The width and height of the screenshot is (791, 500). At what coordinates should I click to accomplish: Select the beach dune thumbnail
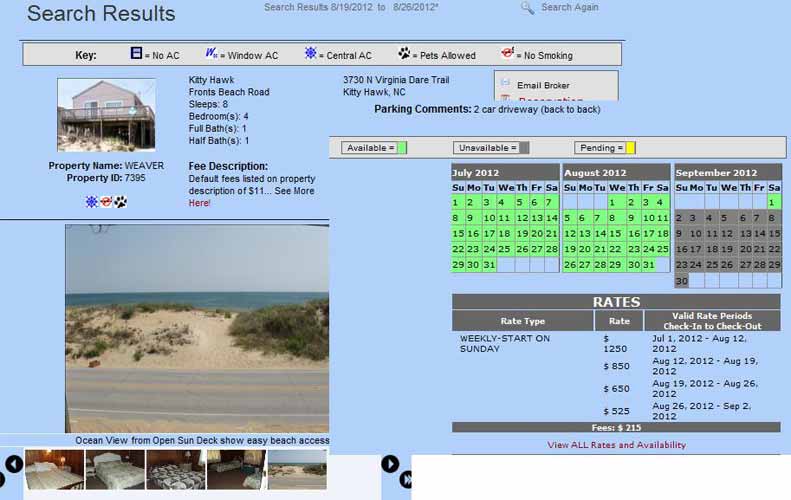[x=296, y=469]
